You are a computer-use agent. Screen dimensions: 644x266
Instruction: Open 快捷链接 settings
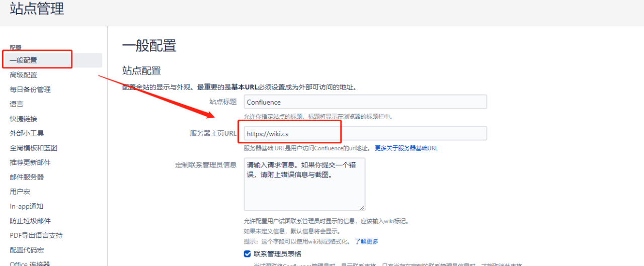(x=23, y=119)
